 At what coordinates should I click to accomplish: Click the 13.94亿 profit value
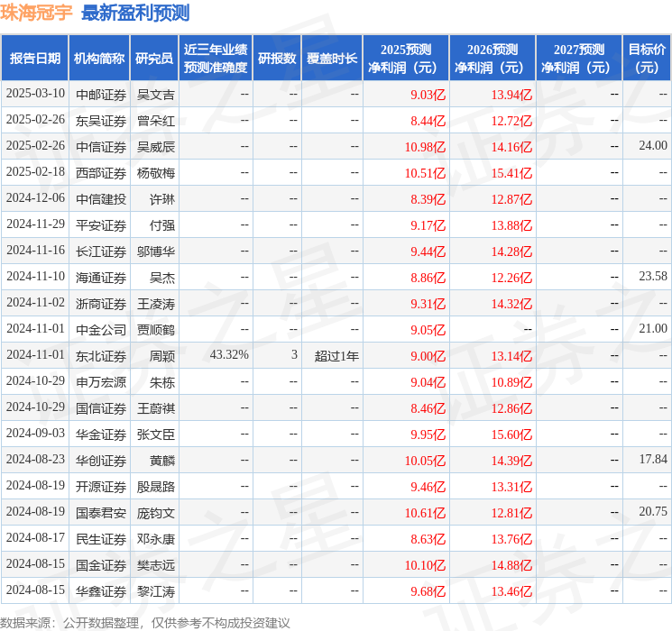[x=511, y=95]
